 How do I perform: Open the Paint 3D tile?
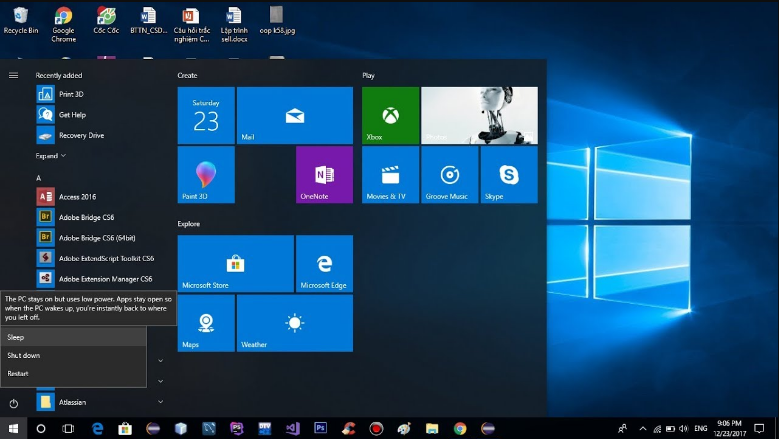coord(206,175)
